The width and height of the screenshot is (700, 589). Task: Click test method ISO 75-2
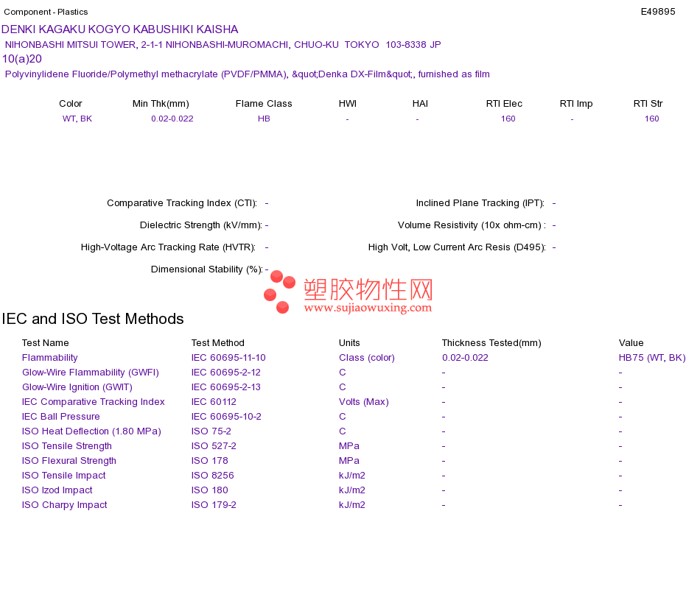(x=211, y=431)
